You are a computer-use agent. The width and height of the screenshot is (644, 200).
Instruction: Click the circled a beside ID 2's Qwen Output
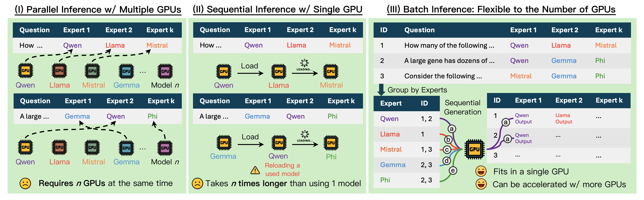(507, 139)
